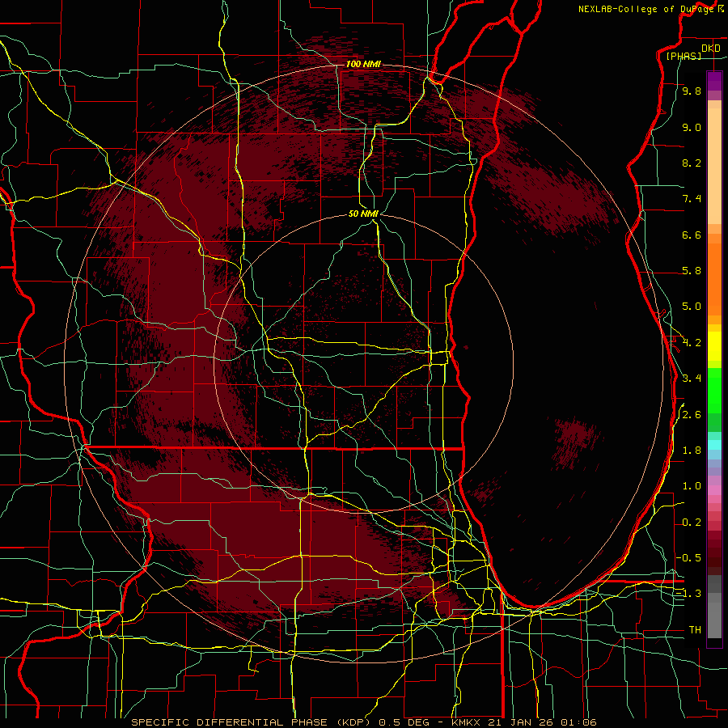This screenshot has height=728, width=728.
Task: Click the 2.6 legend value
Action: [692, 415]
